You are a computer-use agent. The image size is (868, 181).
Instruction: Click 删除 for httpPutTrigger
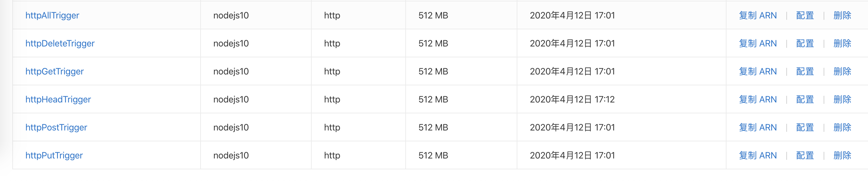[842, 155]
